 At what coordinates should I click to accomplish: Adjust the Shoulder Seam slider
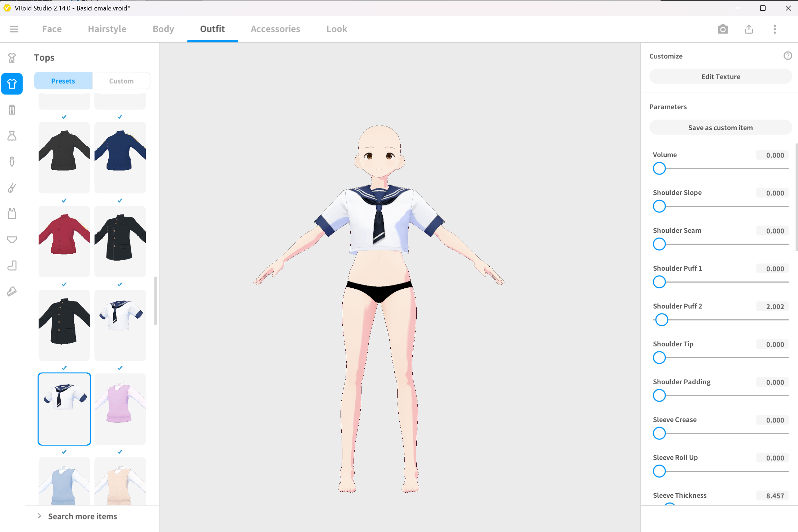pos(659,244)
